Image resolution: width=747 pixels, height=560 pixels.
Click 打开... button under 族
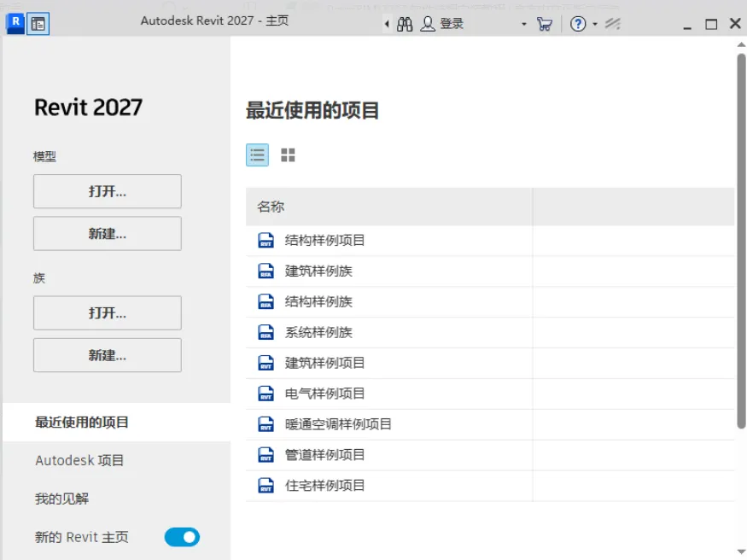coord(108,312)
